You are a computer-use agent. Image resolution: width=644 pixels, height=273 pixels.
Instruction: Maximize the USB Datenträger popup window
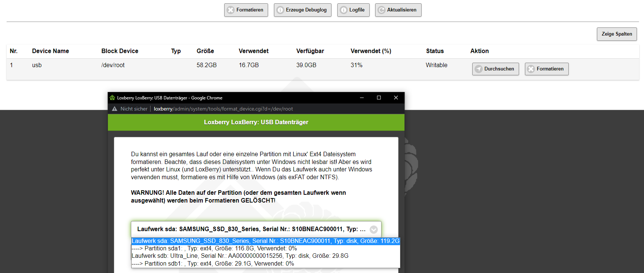coord(379,98)
